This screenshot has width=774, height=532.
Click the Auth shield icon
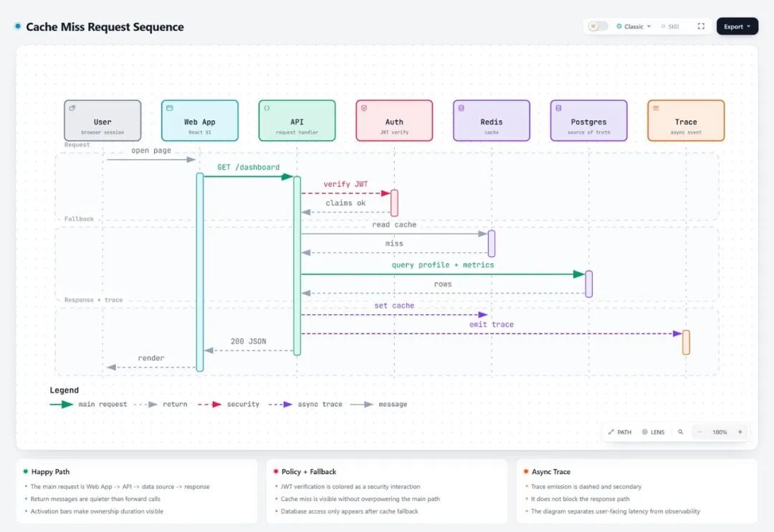pyautogui.click(x=364, y=108)
